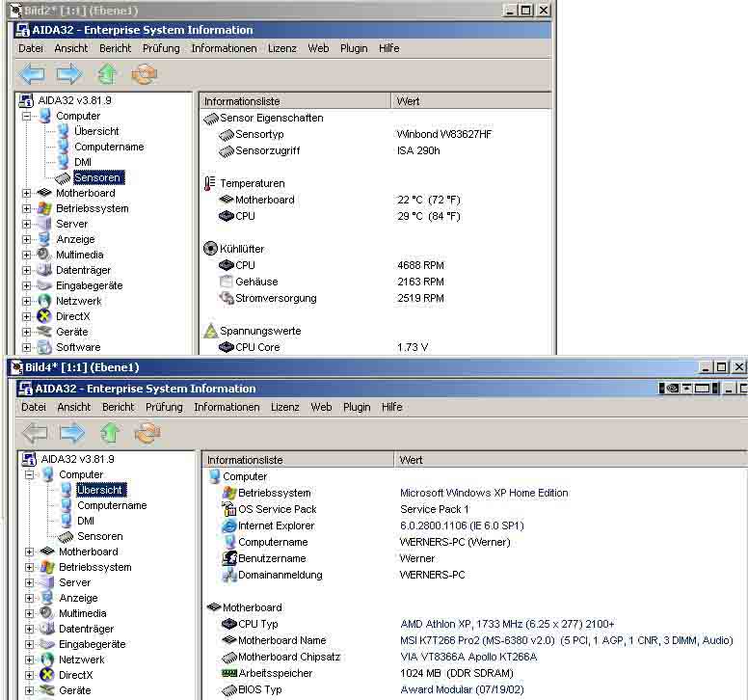Select Sensoren in the top window tree
This screenshot has width=748, height=700.
click(x=98, y=177)
